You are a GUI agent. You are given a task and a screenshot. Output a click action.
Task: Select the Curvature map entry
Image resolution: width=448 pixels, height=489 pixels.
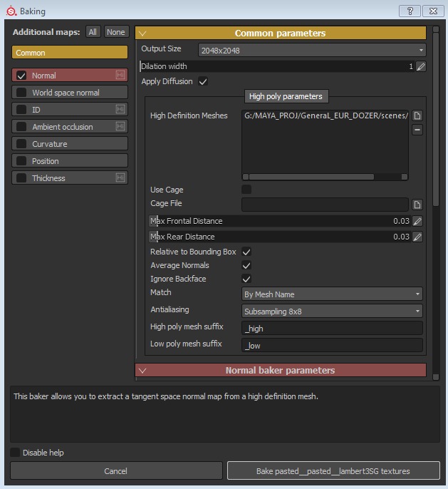click(x=70, y=144)
